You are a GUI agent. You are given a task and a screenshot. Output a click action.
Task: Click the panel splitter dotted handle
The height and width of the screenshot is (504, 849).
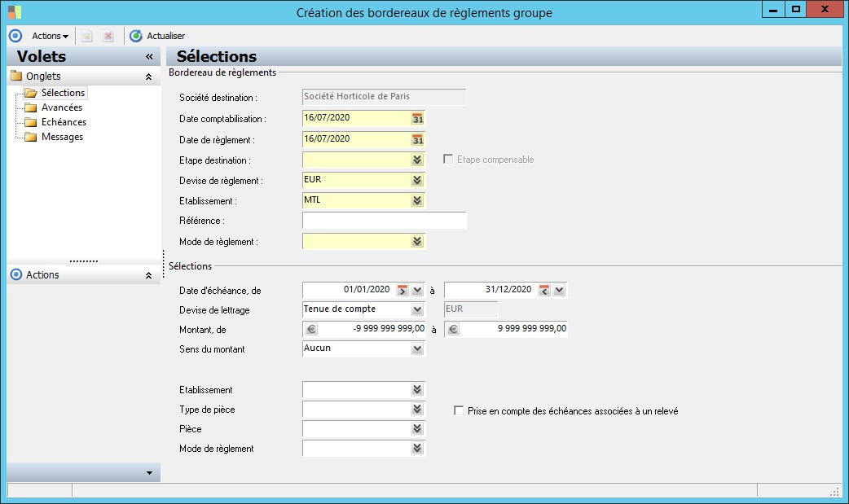coord(84,261)
